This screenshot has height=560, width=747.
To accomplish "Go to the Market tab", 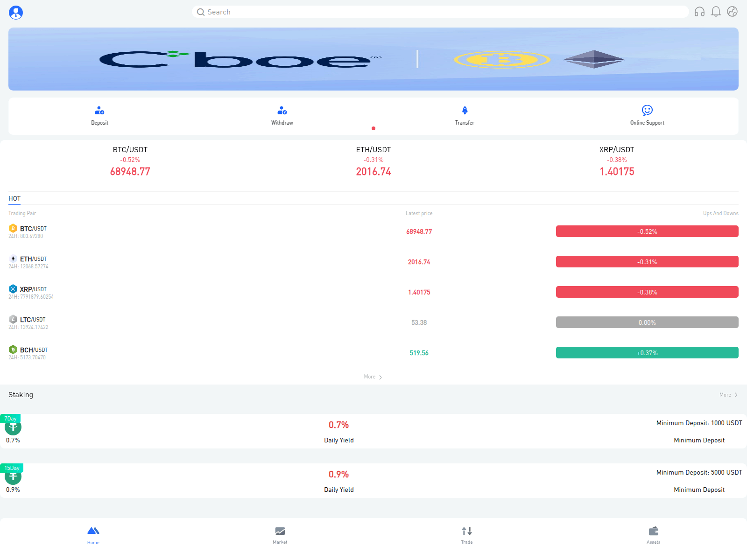I will (x=280, y=535).
